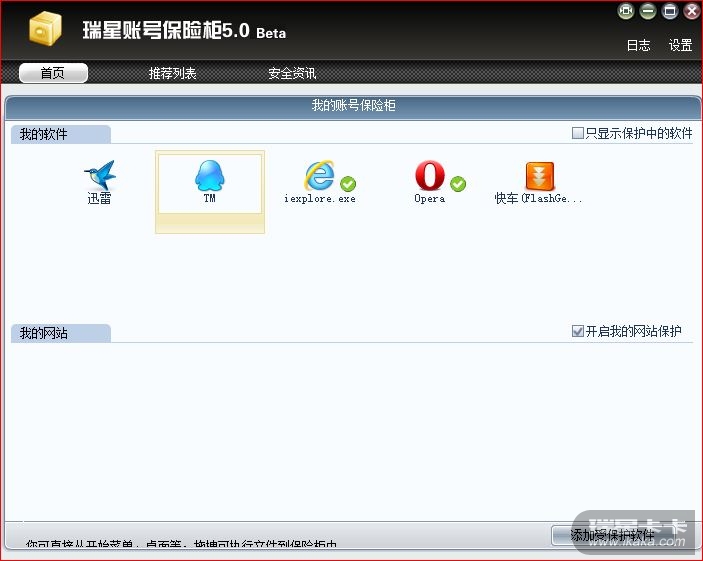Screen dimensions: 703x561
Task: Select the 迅雷 (Thunder) bird icon
Action: point(100,174)
